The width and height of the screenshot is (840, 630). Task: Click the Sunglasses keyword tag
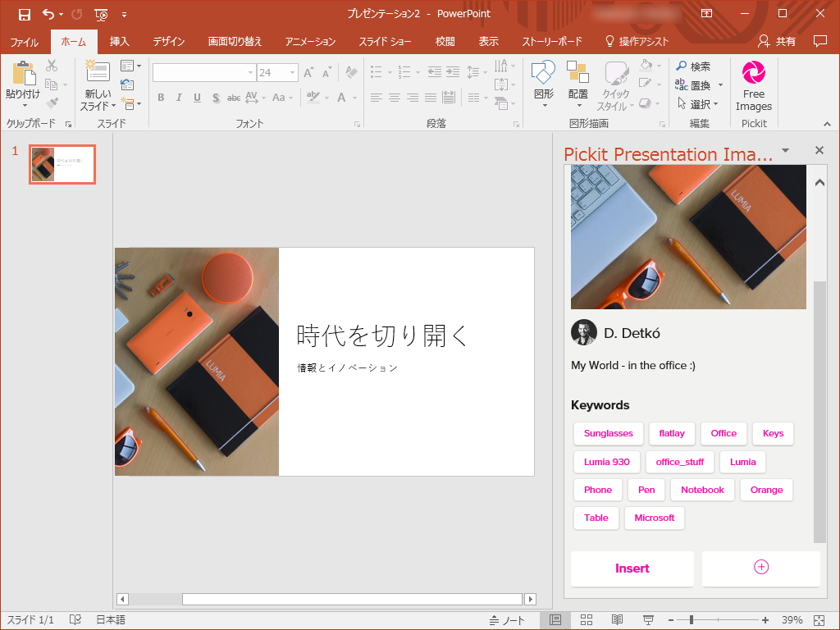click(x=608, y=434)
